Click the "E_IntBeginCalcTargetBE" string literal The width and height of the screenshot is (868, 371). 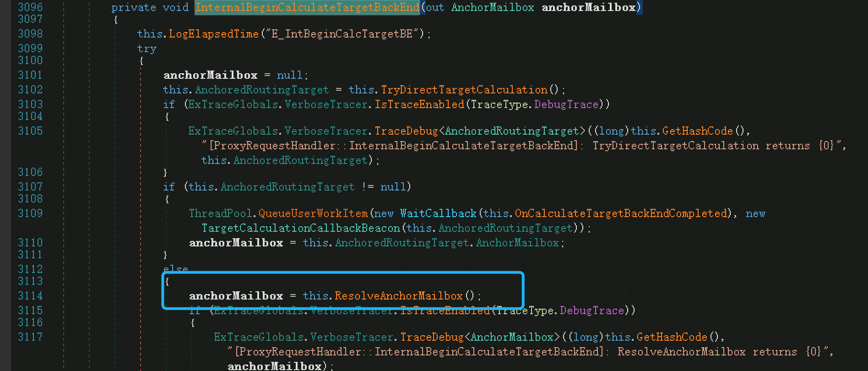pos(342,34)
